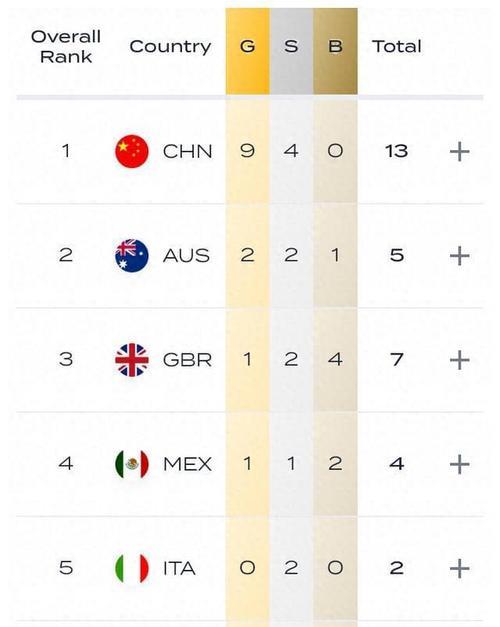
Task: Open the GBR country label
Action: point(187,360)
